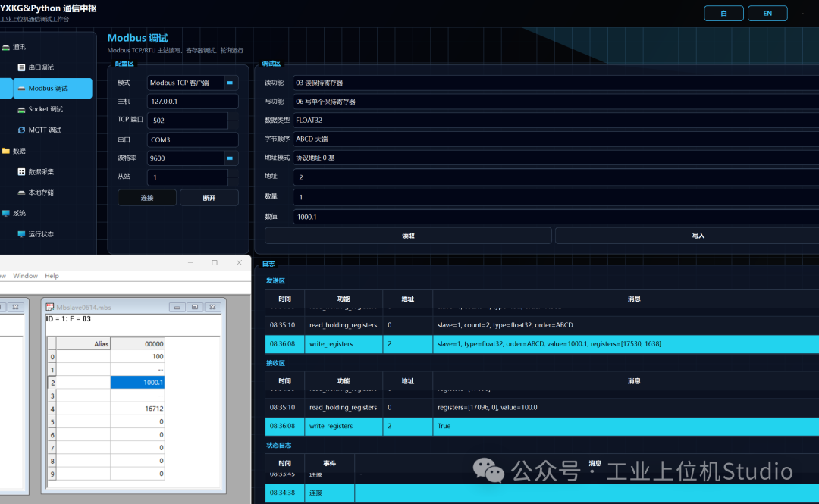The image size is (819, 504).
Task: Open the Help menu in Modbus Slave
Action: [52, 276]
